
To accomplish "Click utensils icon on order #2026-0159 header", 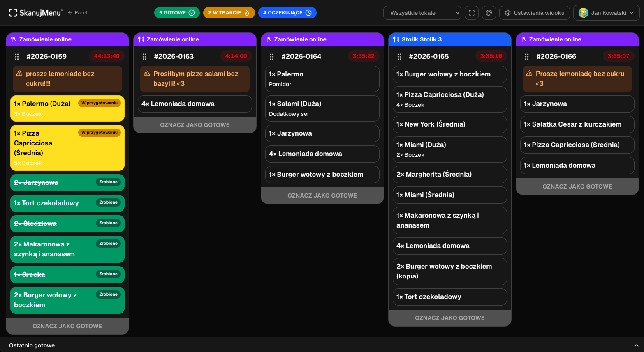I will 14,39.
